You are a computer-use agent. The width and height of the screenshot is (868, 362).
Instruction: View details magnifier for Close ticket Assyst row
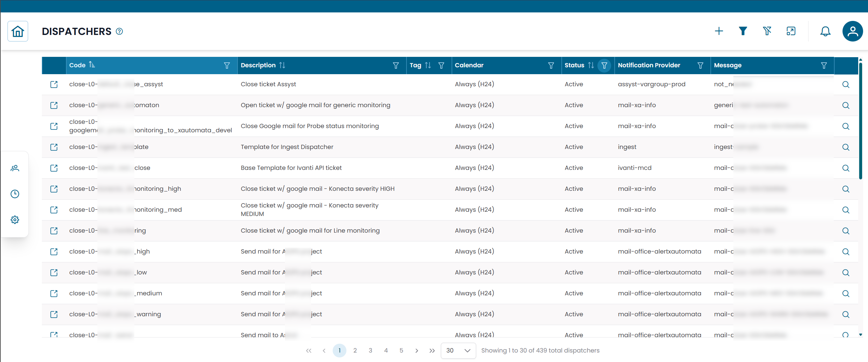coord(845,85)
